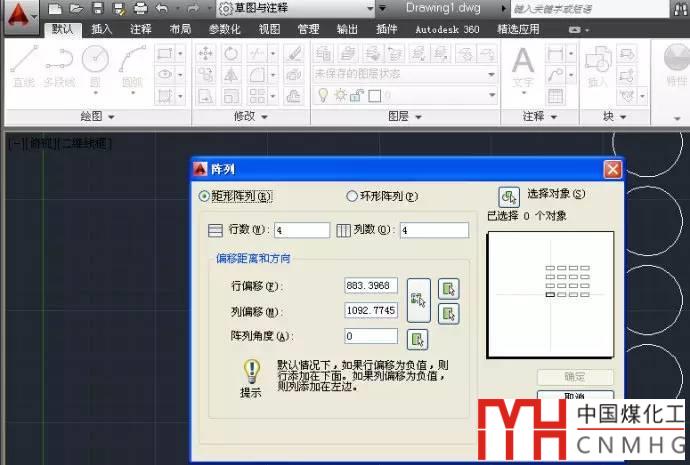Image resolution: width=690 pixels, height=465 pixels.
Task: Select Polar Array (环形阵列) radio button
Action: point(351,196)
